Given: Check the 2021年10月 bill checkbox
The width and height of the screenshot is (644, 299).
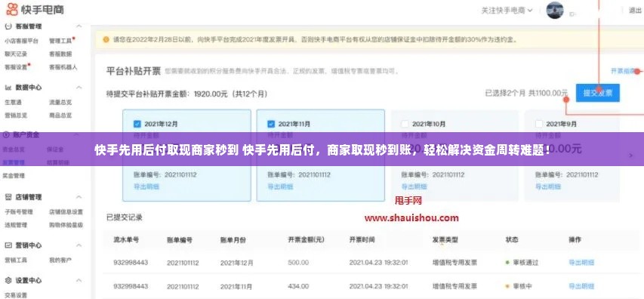Looking at the screenshot, I should tap(405, 124).
